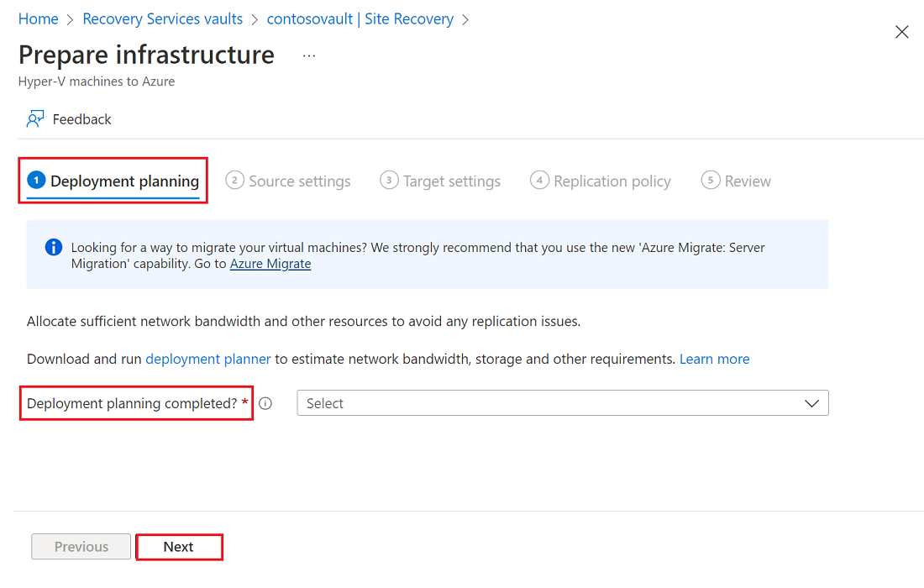Click the step 2 circle icon
The image size is (924, 588).
(x=234, y=180)
